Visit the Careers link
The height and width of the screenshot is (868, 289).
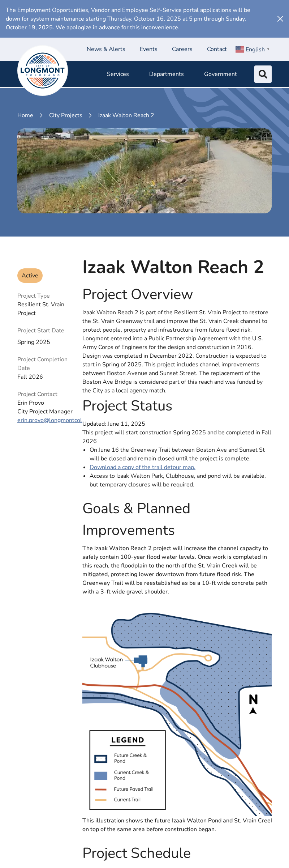pos(182,49)
